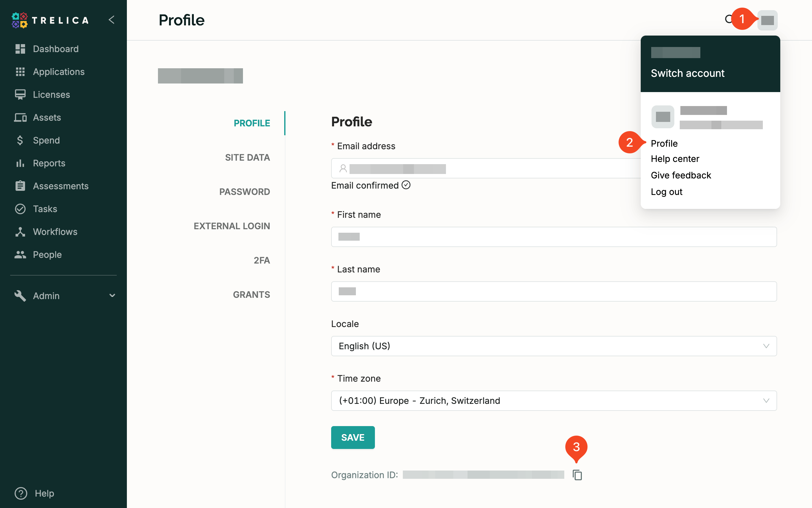
Task: Click the Email confirmed checkmark icon
Action: 406,185
